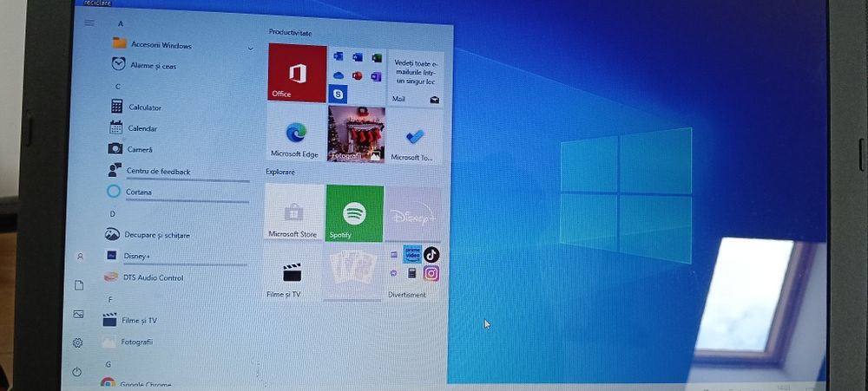Open the Microsoft Store tile
Screen dimensions: 868x391
tap(293, 212)
